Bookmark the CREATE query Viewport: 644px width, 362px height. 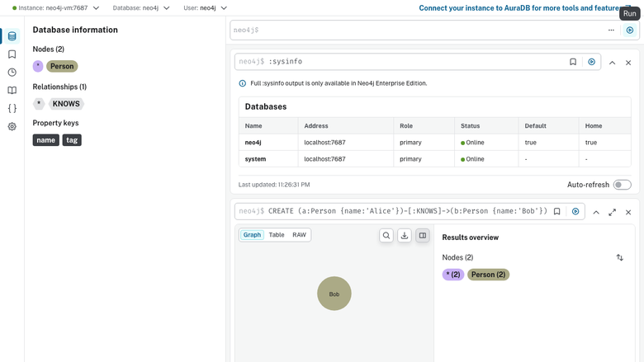point(557,211)
